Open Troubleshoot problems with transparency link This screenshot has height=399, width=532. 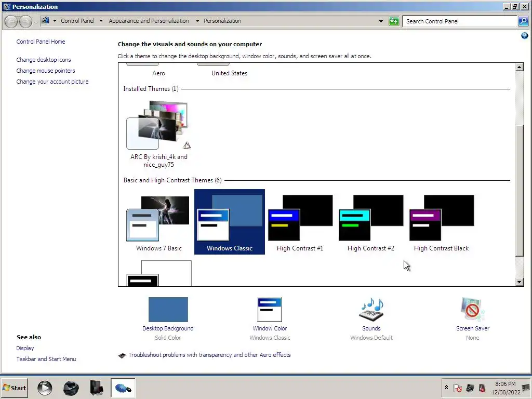pos(209,355)
